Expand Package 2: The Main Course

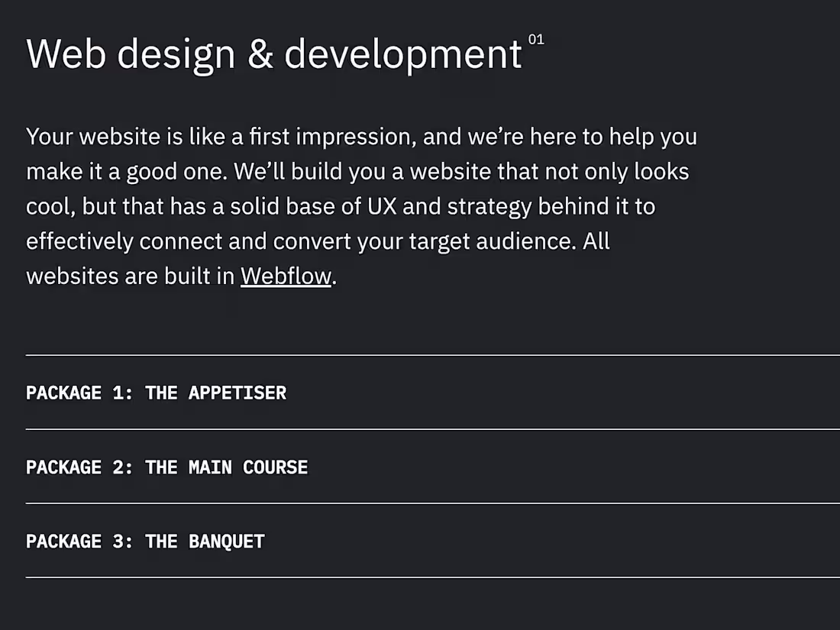(166, 467)
